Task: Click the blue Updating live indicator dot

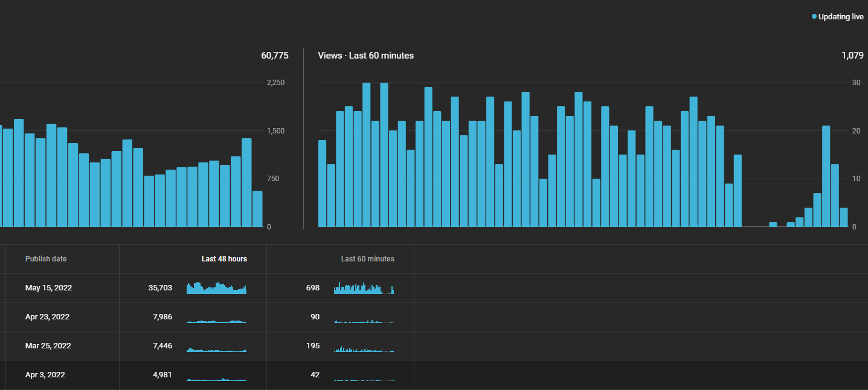Action: pyautogui.click(x=814, y=17)
